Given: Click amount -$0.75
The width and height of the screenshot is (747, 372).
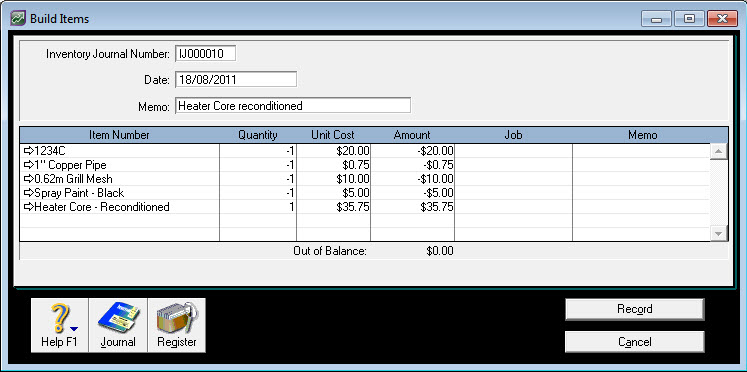Looking at the screenshot, I should pyautogui.click(x=438, y=165).
